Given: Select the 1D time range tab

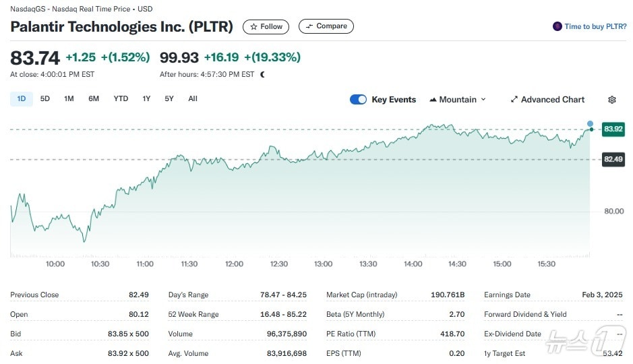Looking at the screenshot, I should point(21,99).
